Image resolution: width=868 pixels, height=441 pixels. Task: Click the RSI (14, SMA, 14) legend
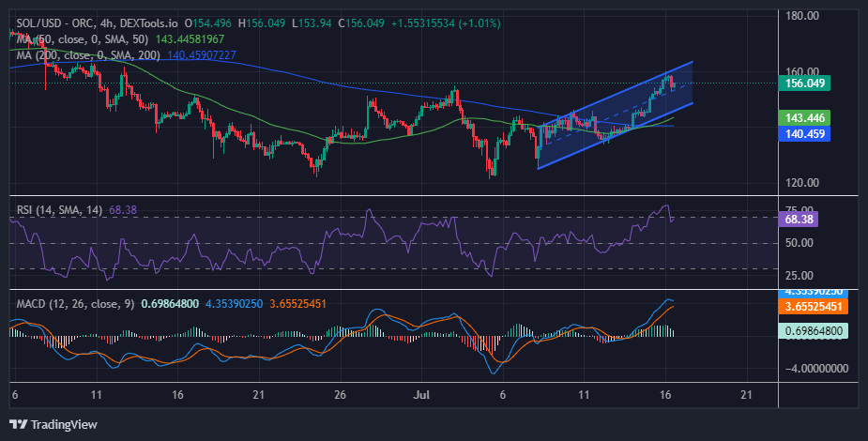(59, 210)
